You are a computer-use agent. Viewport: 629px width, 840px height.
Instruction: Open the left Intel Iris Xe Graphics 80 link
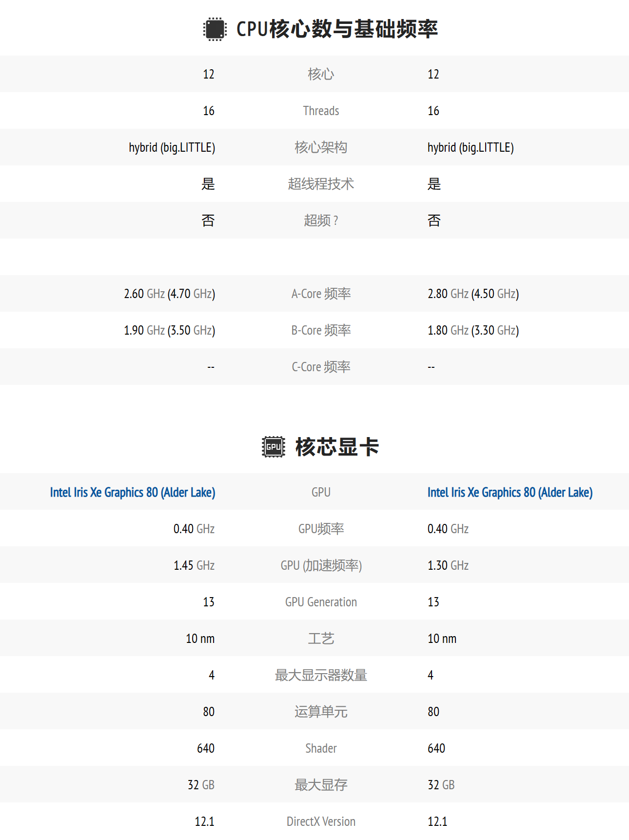pyautogui.click(x=133, y=492)
